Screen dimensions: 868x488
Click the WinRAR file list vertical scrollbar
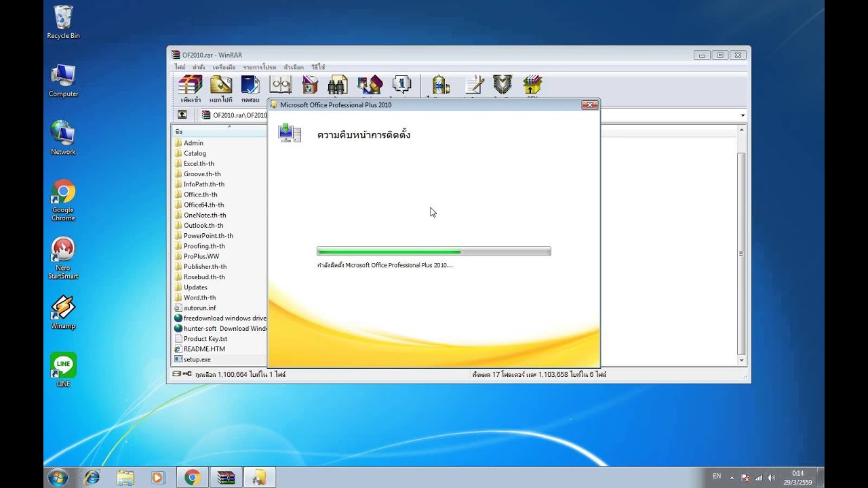pyautogui.click(x=741, y=253)
